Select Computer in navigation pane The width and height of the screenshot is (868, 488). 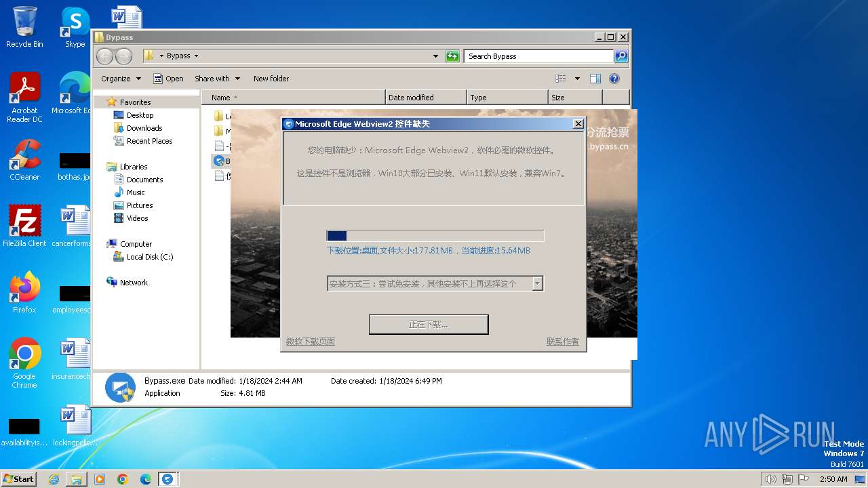(136, 244)
